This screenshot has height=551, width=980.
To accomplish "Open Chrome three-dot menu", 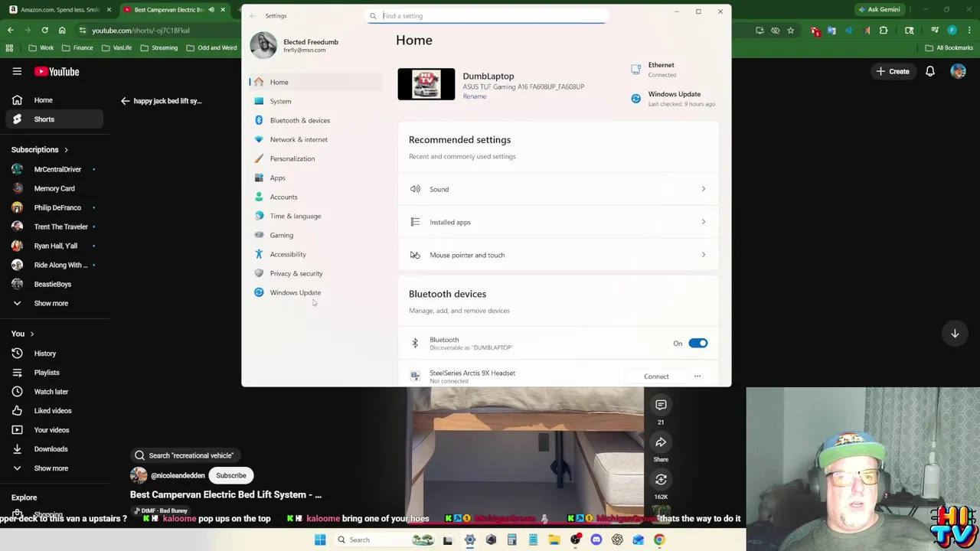I will [969, 30].
